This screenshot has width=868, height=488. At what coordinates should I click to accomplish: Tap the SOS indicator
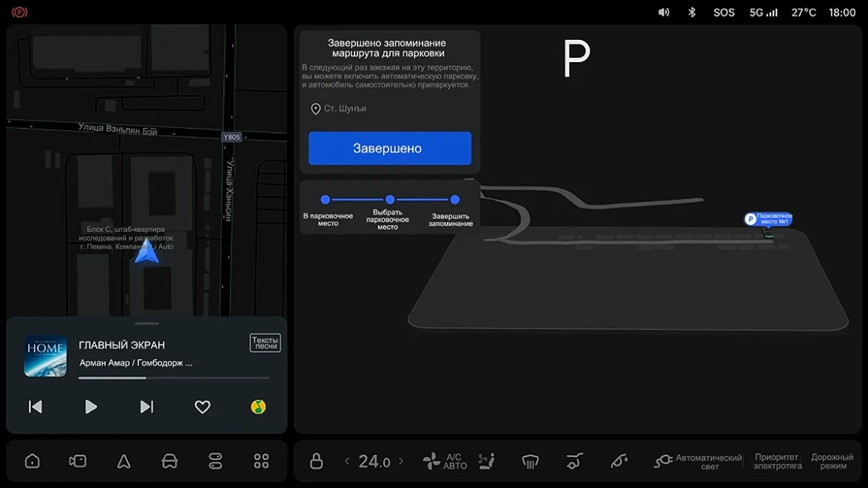[x=724, y=12]
